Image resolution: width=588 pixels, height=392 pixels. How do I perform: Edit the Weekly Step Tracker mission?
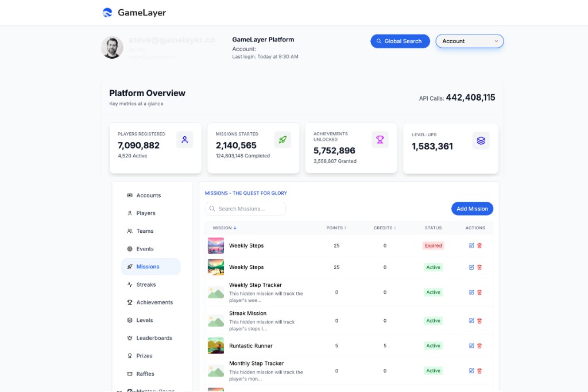(x=471, y=292)
